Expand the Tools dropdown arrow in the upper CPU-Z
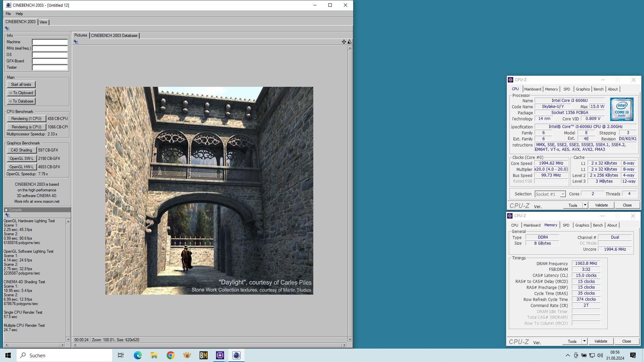 coord(585,205)
